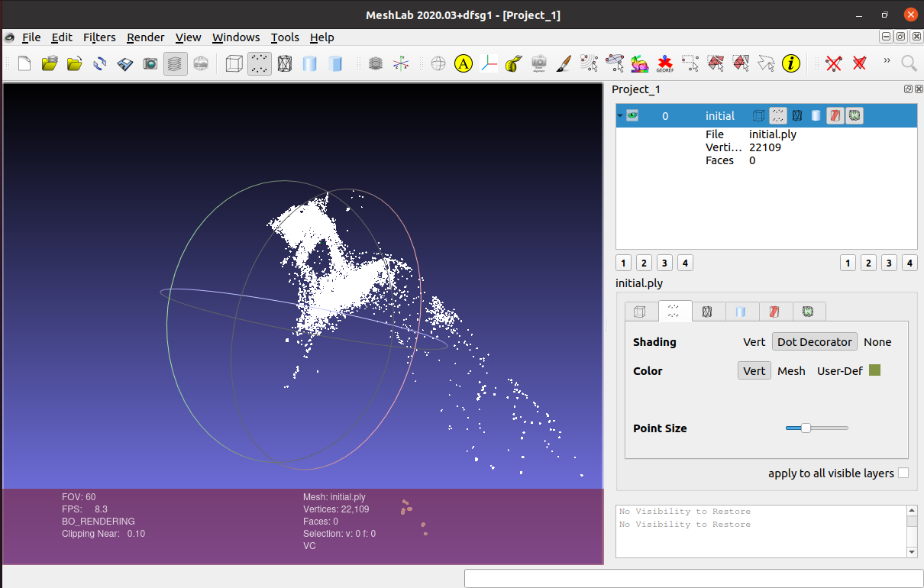Click the Save Snapshot camera icon
Screen dimensions: 924x588
(x=150, y=63)
